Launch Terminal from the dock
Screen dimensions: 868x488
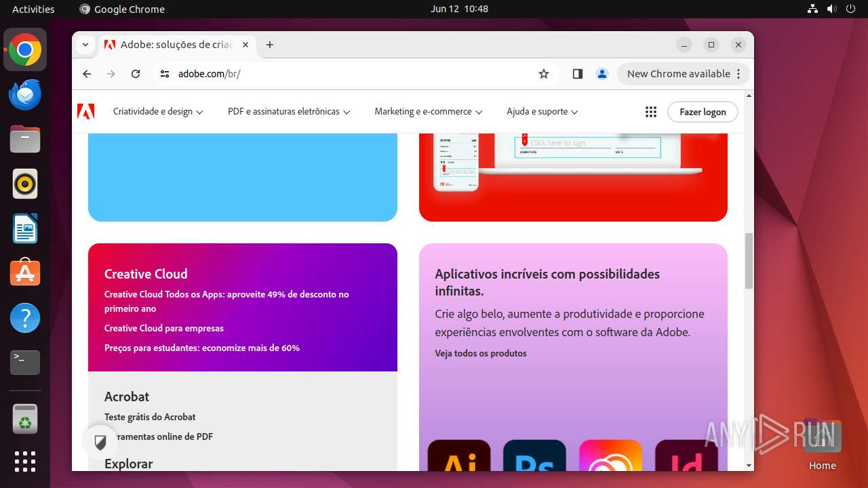point(25,363)
